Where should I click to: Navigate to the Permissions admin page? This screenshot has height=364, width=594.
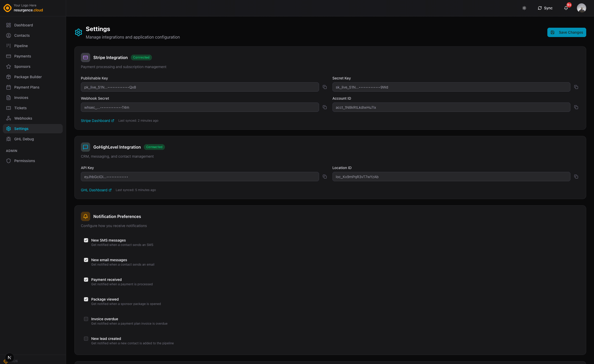click(25, 161)
